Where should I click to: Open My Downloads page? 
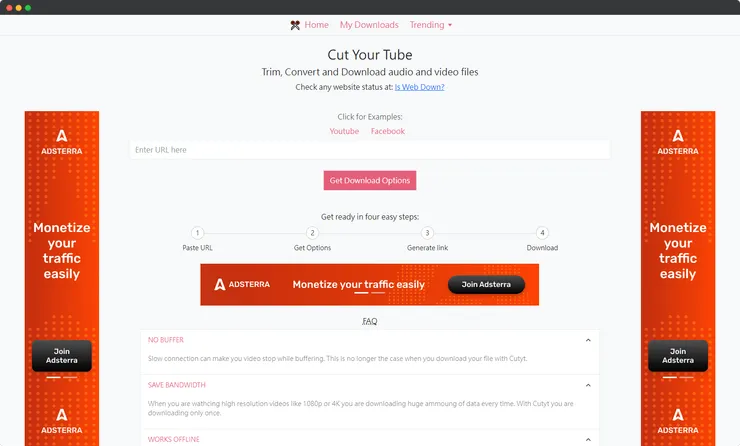pos(369,25)
